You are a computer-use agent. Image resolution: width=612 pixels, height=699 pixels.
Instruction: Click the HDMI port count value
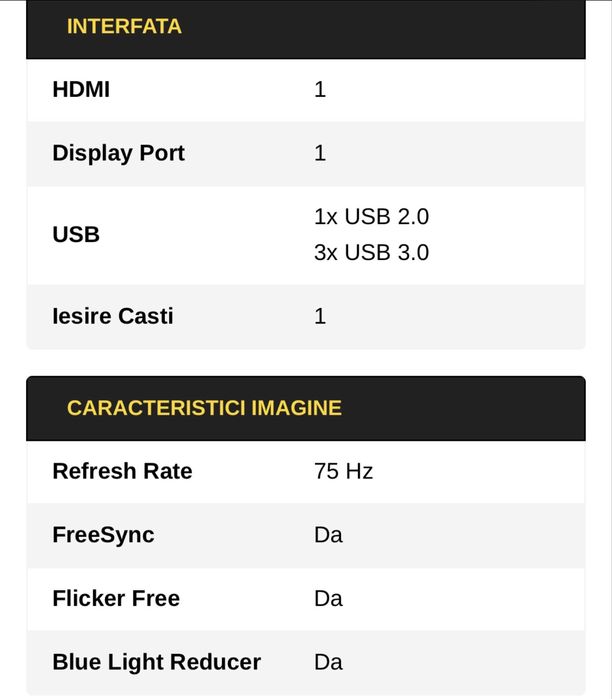[x=320, y=90]
